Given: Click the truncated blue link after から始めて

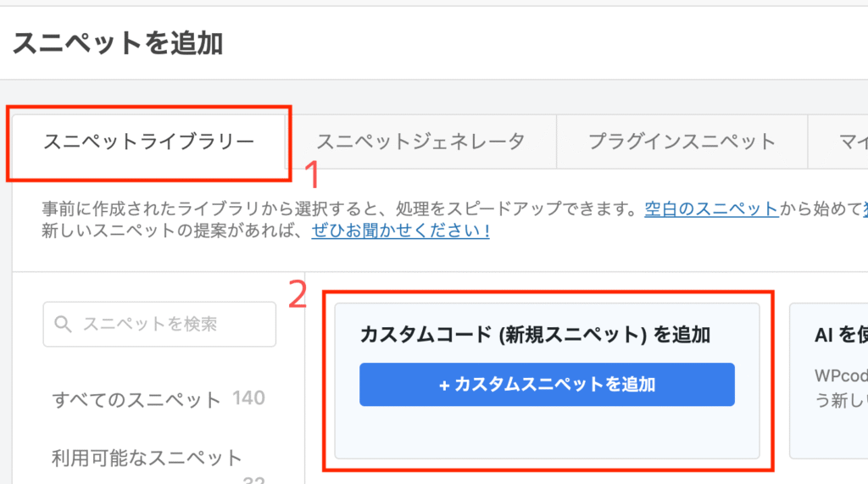Looking at the screenshot, I should coord(865,209).
